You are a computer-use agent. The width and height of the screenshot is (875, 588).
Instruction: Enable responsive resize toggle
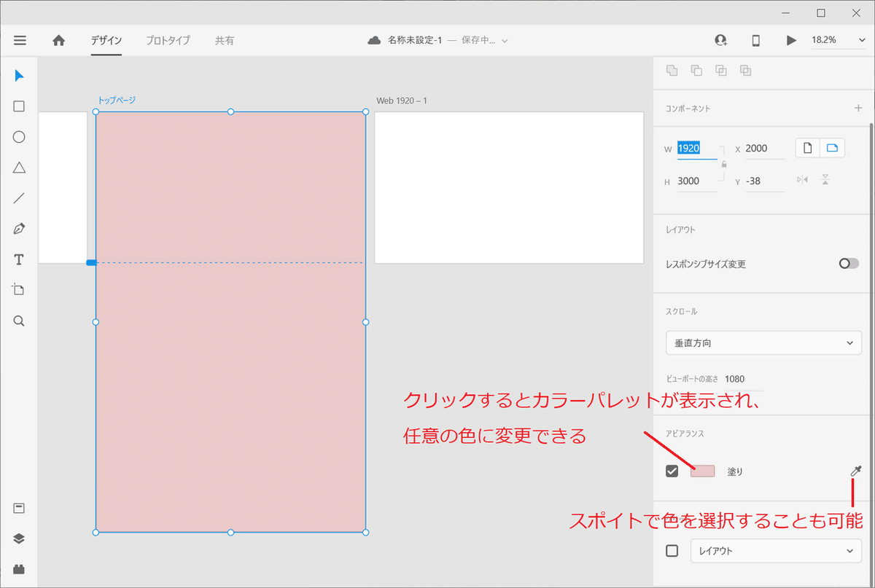tap(849, 264)
